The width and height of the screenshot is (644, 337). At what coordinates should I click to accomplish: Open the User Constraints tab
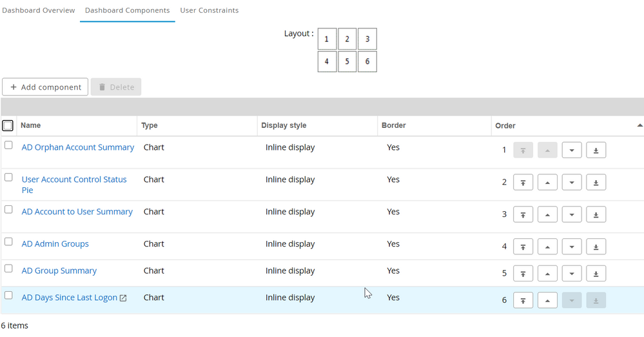tap(209, 10)
